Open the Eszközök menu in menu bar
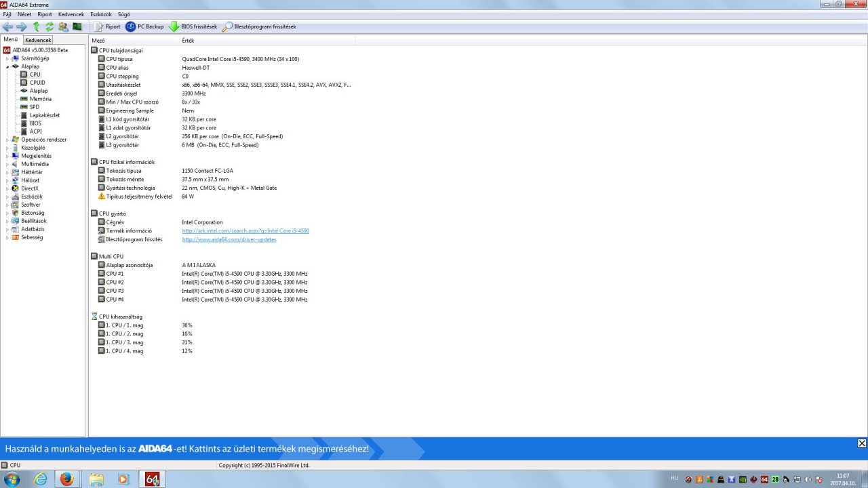Screen dimensions: 868x488 pyautogui.click(x=101, y=14)
